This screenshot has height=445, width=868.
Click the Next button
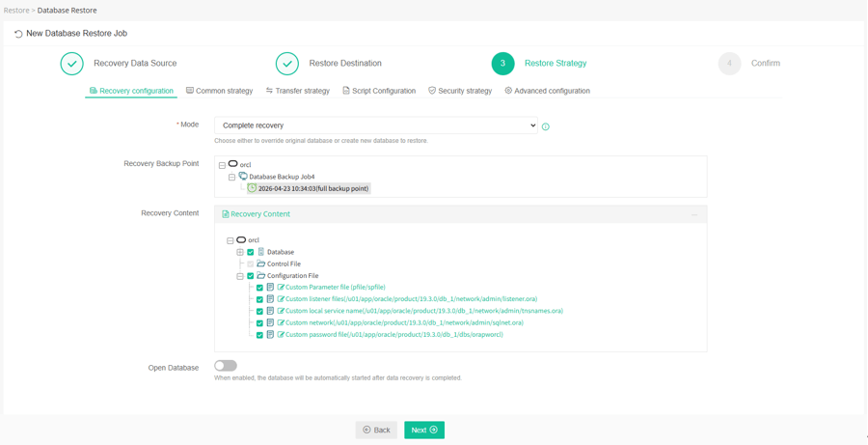424,430
